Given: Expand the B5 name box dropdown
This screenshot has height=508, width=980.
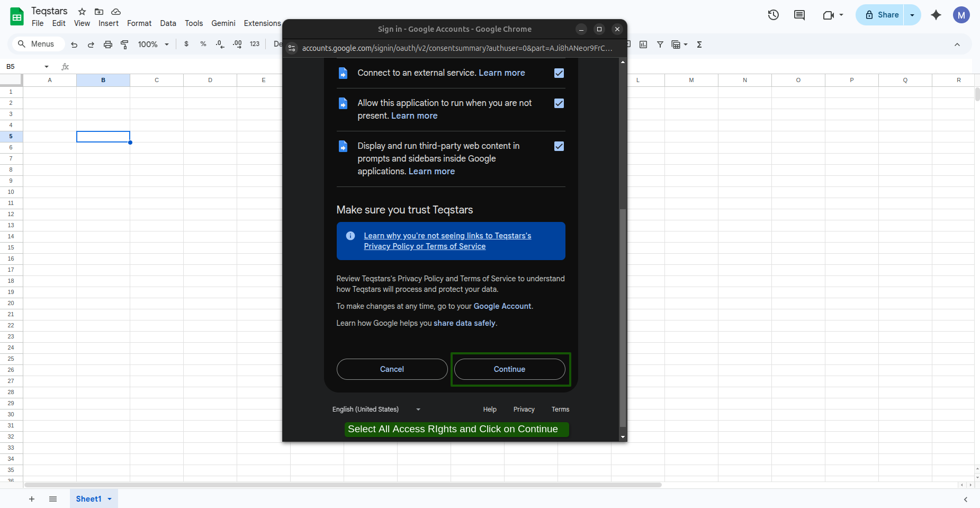Looking at the screenshot, I should [x=47, y=67].
